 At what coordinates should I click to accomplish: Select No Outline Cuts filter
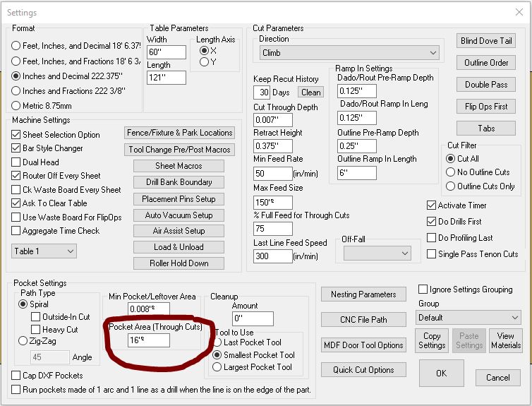451,172
